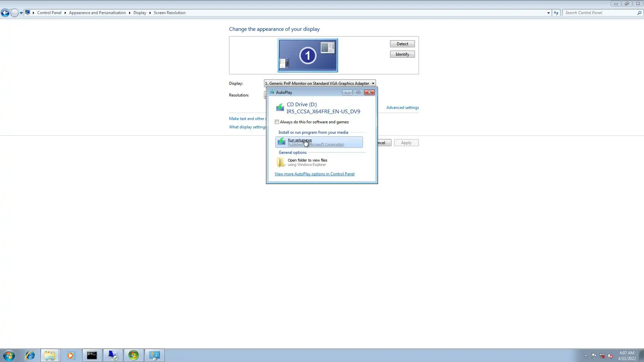This screenshot has height=362, width=644.
Task: Open Action Center flag tray icon
Action: point(594,356)
